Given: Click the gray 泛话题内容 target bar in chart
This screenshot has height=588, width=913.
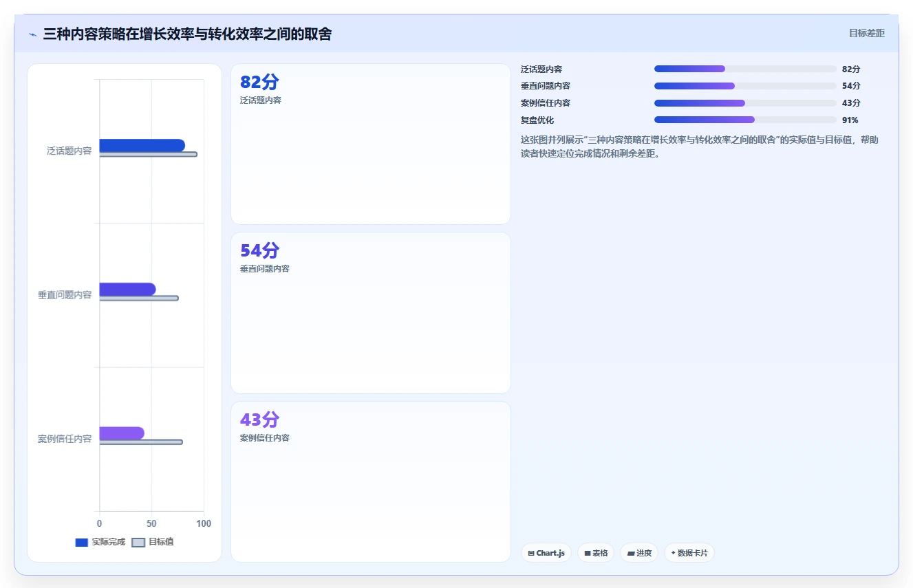Looking at the screenshot, I should pos(148,154).
